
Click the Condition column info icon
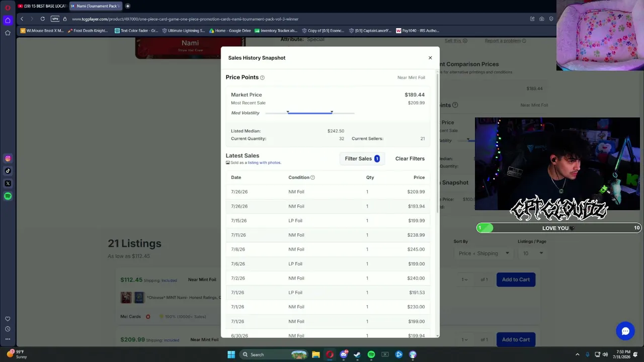click(312, 177)
